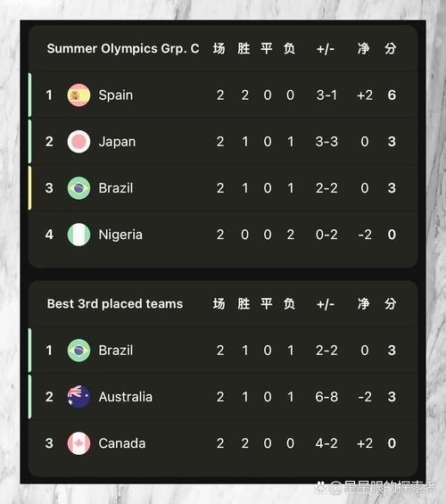Viewport: 446px width, 504px height.
Task: Click the Canada flag icon
Action: tap(78, 443)
